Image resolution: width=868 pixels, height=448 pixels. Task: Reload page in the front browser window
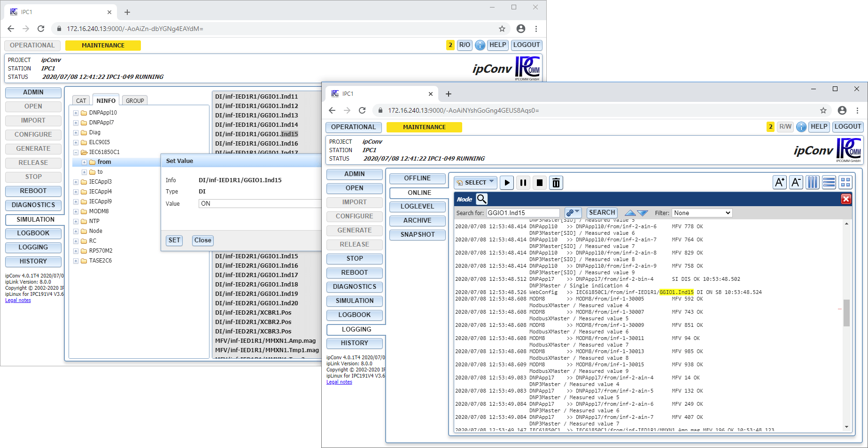(x=362, y=110)
